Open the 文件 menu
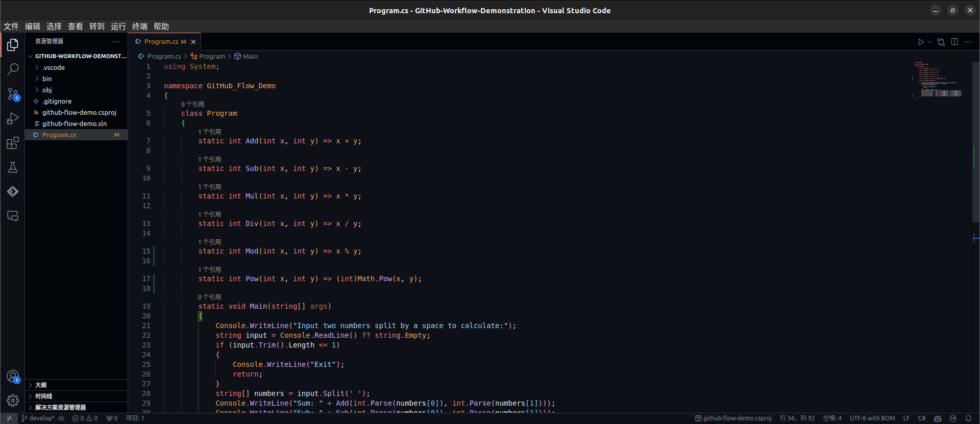 [x=11, y=27]
